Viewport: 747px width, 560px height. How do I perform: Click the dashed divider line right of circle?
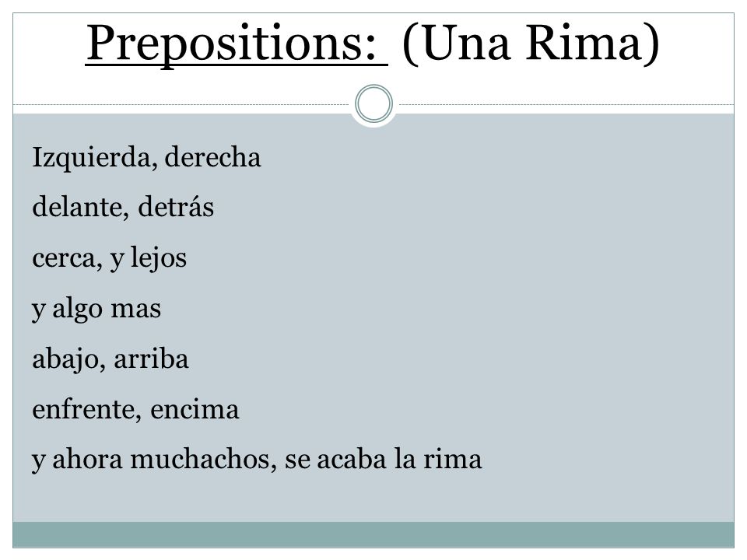coord(566,105)
